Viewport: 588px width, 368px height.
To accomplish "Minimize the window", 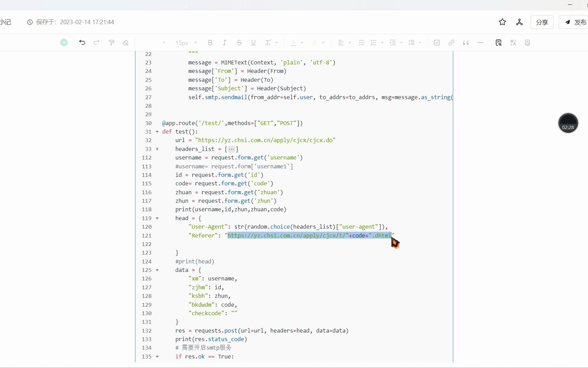I will (x=570, y=5).
